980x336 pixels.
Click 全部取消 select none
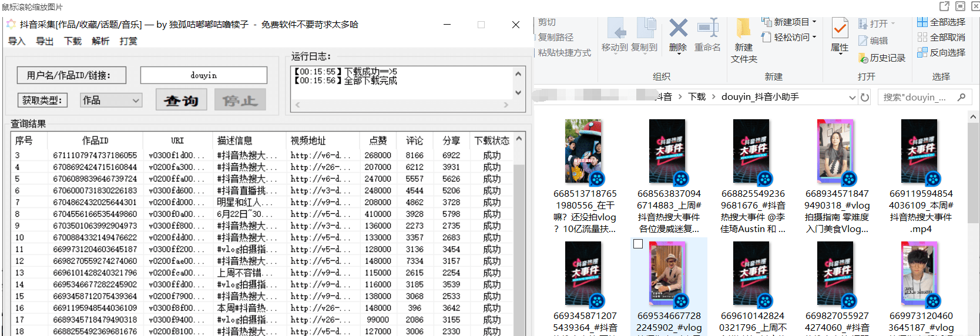(941, 37)
